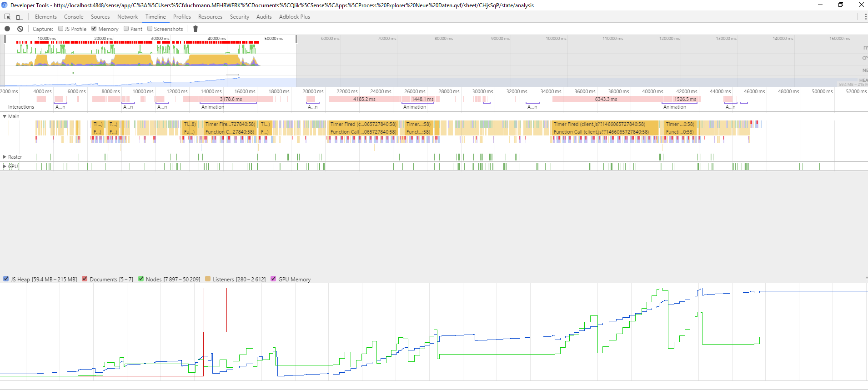Select the Function Call ...065727840:58 block
868x390 pixels.
[x=363, y=132]
